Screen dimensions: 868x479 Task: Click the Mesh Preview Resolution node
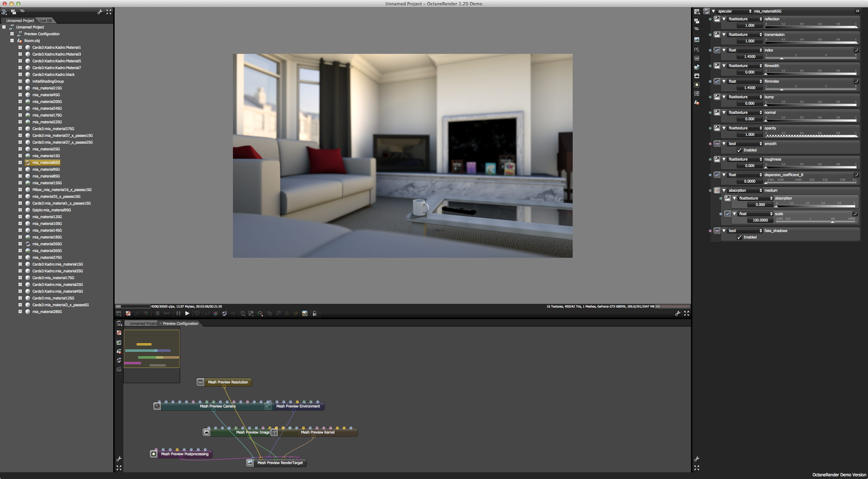point(228,382)
